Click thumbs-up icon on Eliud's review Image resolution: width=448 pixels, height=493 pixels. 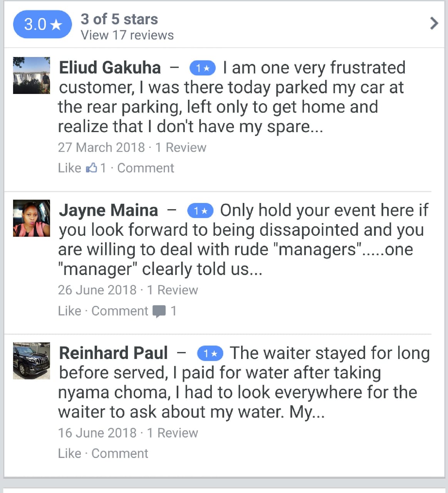pyautogui.click(x=92, y=168)
